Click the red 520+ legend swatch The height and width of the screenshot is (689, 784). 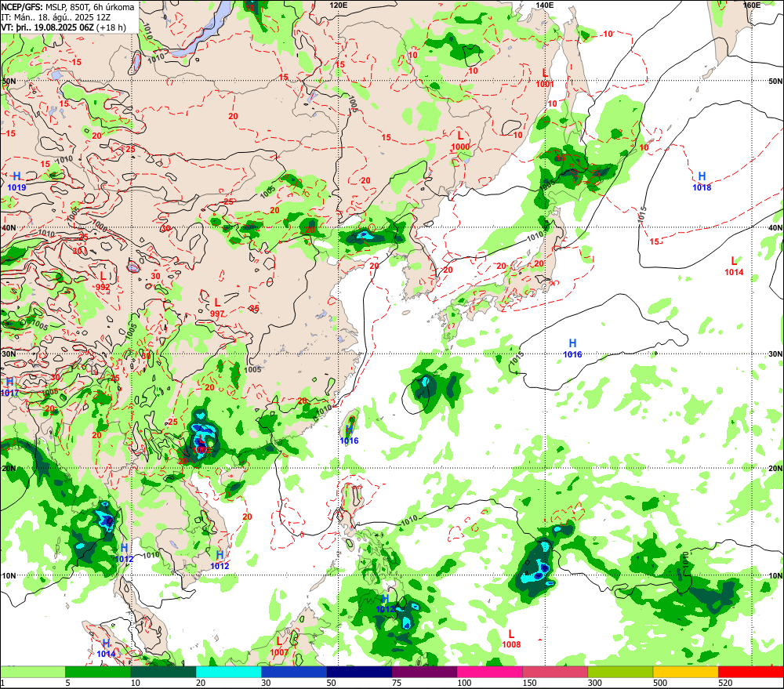click(750, 672)
